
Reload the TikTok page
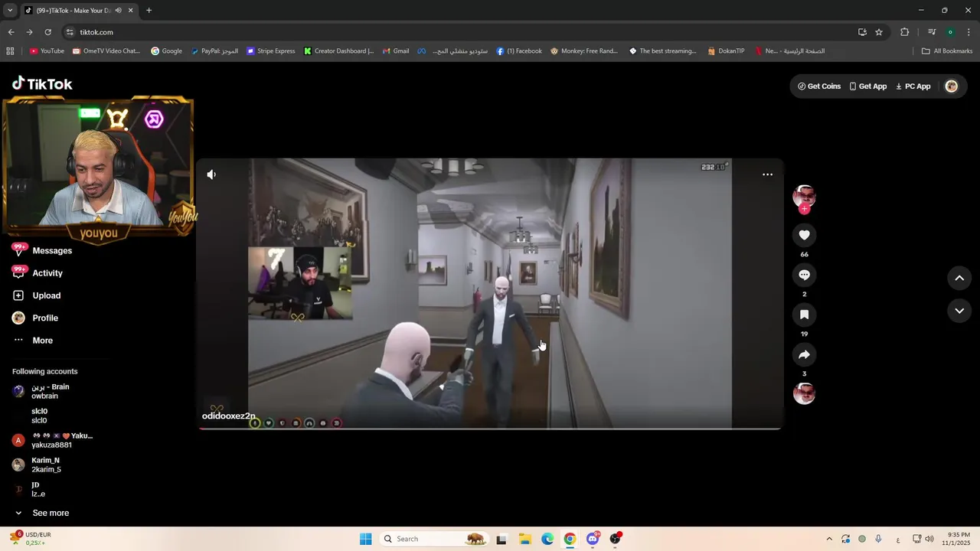47,32
